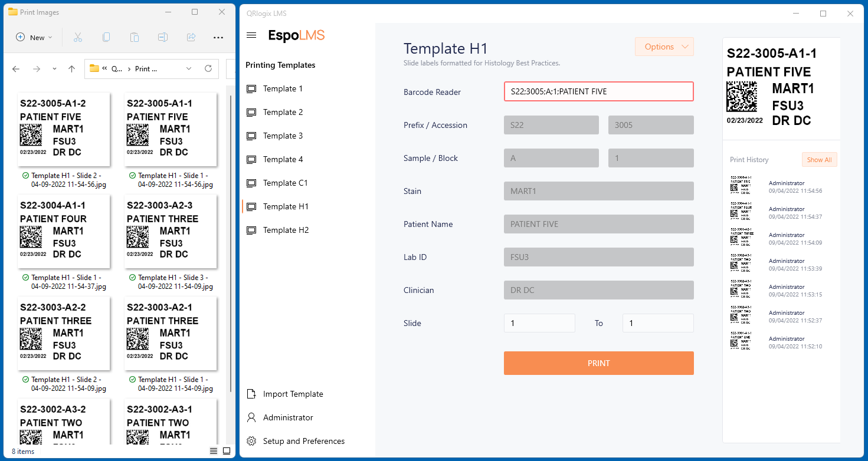Select Template 2 in Printing Templates
This screenshot has width=868, height=461.
click(283, 112)
